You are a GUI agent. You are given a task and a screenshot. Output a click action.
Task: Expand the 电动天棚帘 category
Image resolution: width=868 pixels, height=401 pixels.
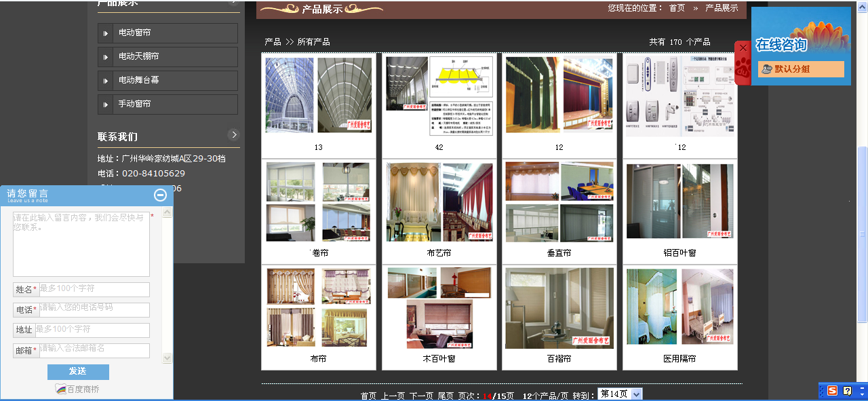point(167,57)
